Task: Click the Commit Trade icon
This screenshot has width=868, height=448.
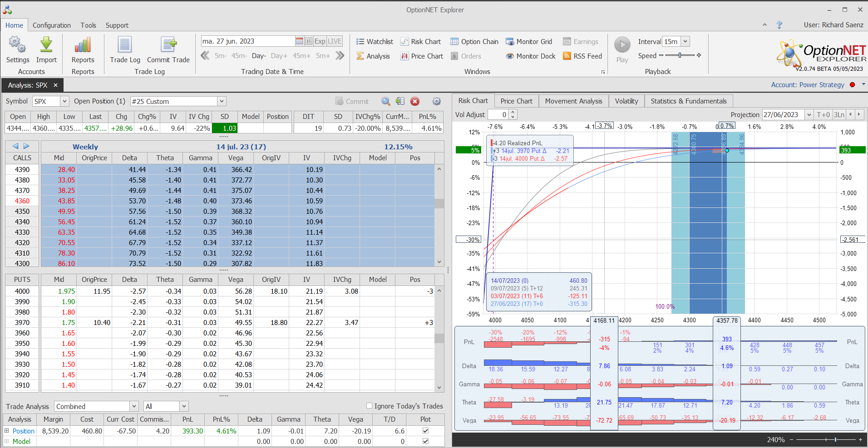Action: point(168,45)
